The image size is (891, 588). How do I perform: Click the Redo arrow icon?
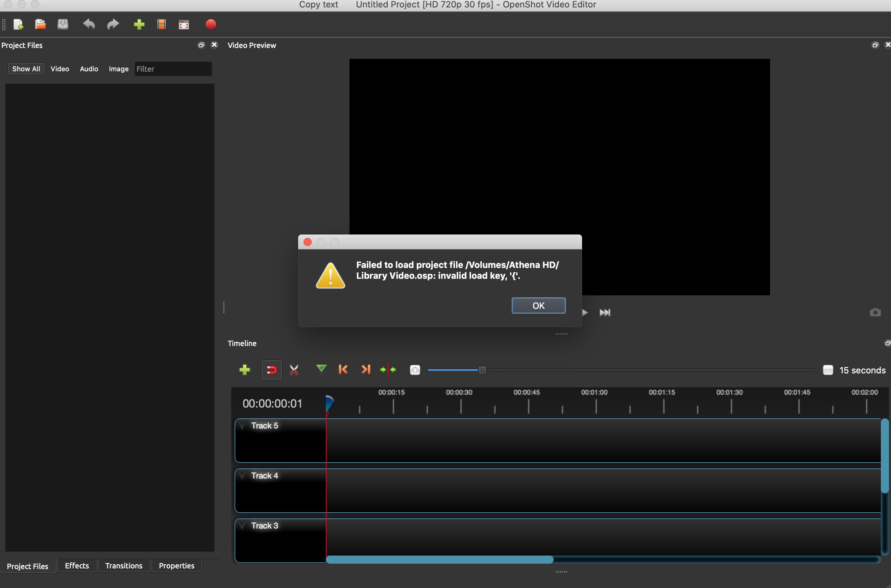(113, 24)
